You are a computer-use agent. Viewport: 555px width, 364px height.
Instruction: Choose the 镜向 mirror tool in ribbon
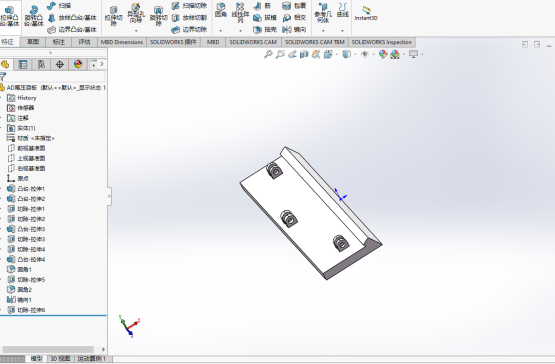click(x=294, y=29)
